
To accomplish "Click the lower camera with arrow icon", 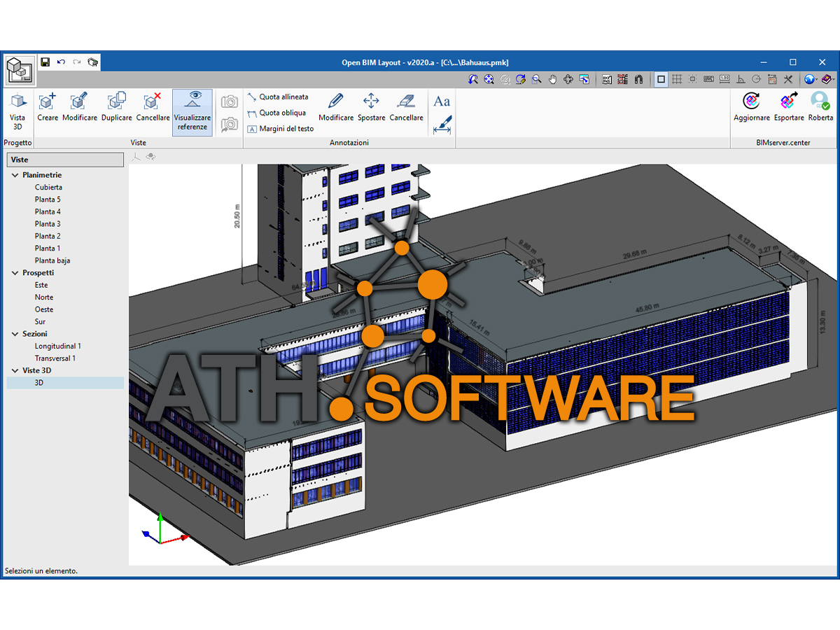I will [x=230, y=125].
